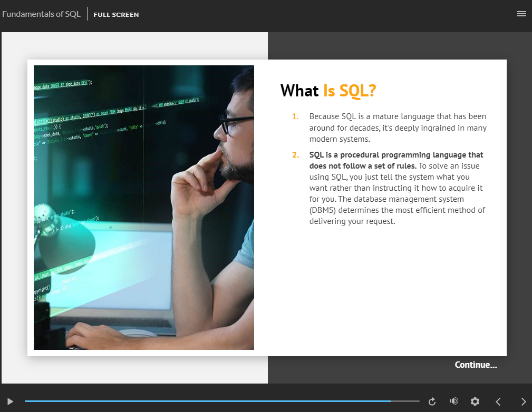This screenshot has height=412, width=532.
Task: Click the Fundamentals of SQL course title
Action: [41, 14]
